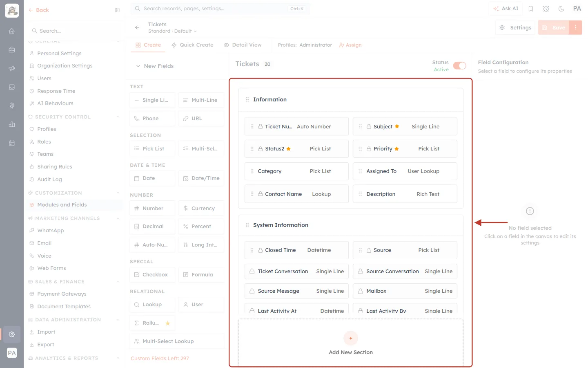Switch to the Create tab
The width and height of the screenshot is (588, 368).
tap(148, 45)
